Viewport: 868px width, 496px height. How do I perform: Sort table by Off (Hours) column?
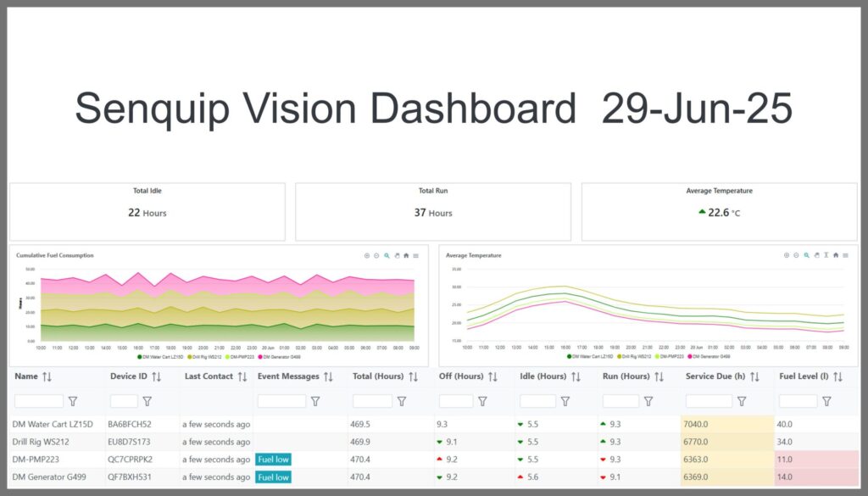492,377
